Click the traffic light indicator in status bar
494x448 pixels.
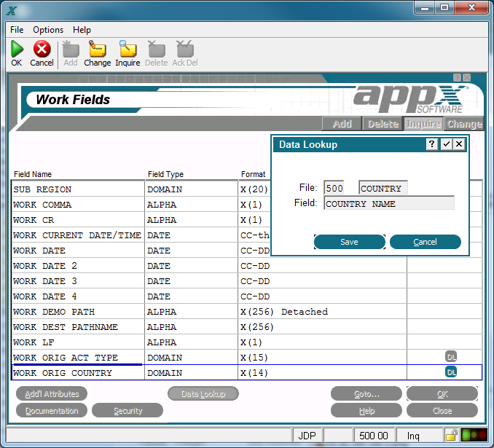474,436
